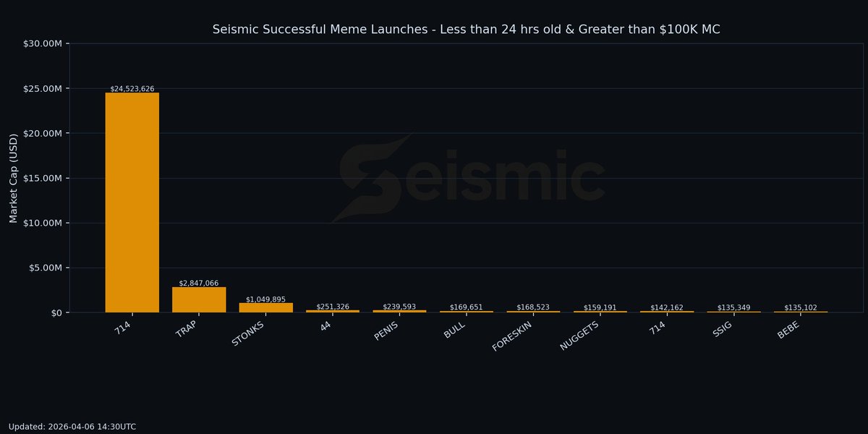Click the $15.00M y-axis tick label
The image size is (868, 434).
(43, 178)
